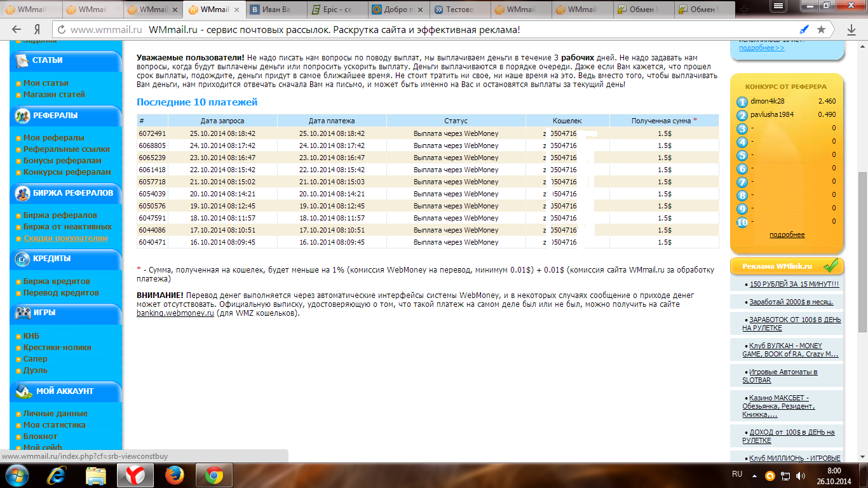Bookmark page with the star icon
Screen dimensions: 868x488
821,30
